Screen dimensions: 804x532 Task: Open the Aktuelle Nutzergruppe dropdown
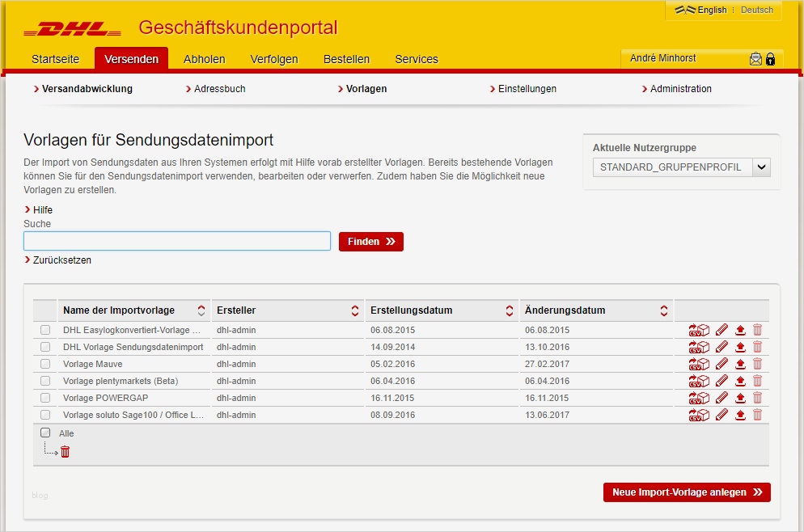[681, 167]
